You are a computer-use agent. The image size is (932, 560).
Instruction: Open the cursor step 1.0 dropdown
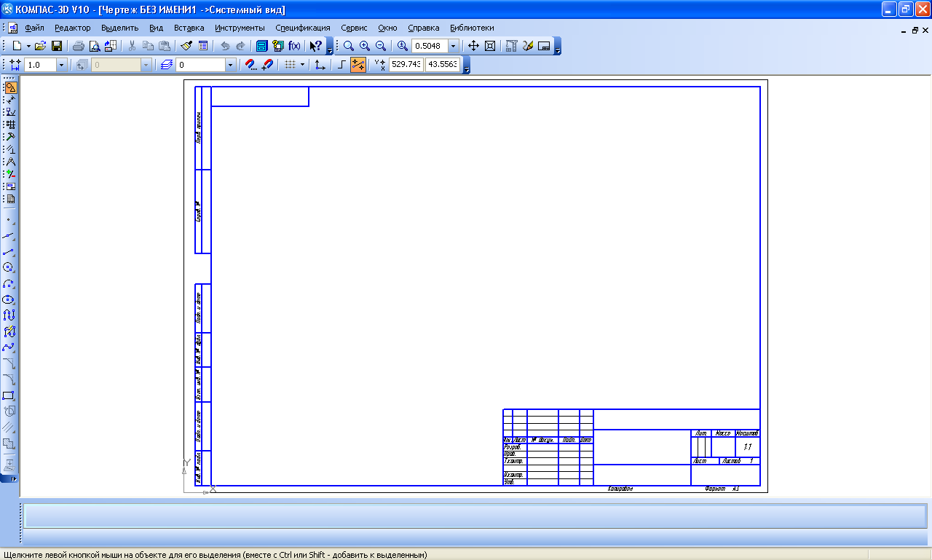click(x=60, y=65)
